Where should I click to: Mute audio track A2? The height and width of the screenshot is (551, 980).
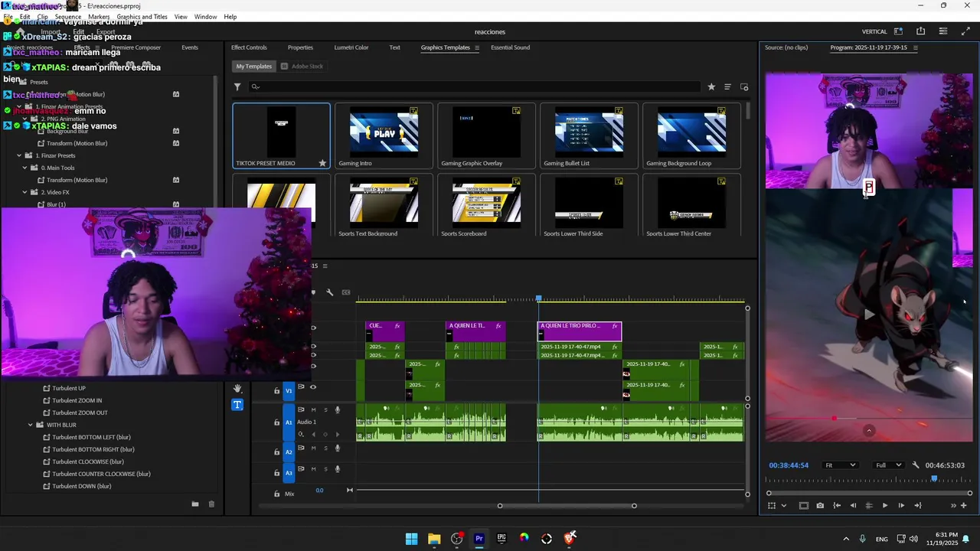(313, 448)
